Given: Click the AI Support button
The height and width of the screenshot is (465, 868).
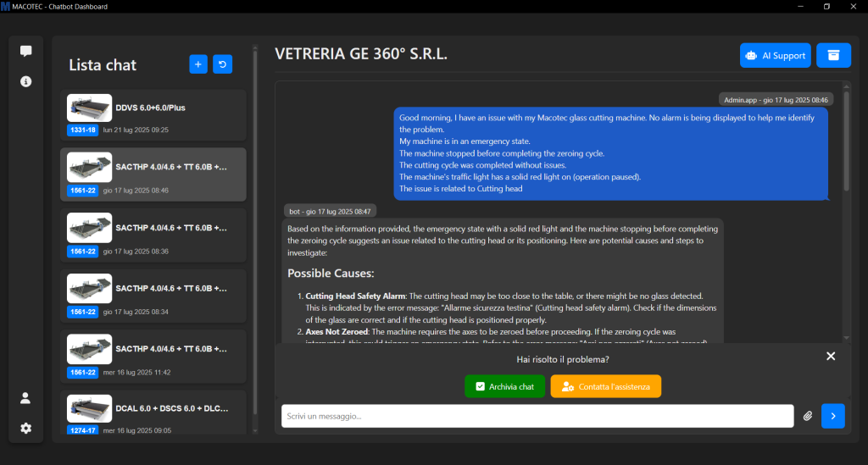Looking at the screenshot, I should 775,55.
